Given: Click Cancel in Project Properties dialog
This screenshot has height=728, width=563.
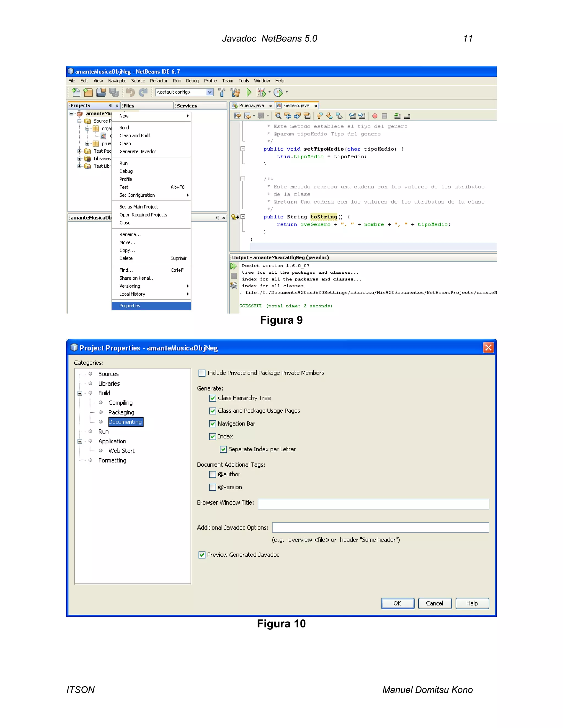Looking at the screenshot, I should pos(435,604).
